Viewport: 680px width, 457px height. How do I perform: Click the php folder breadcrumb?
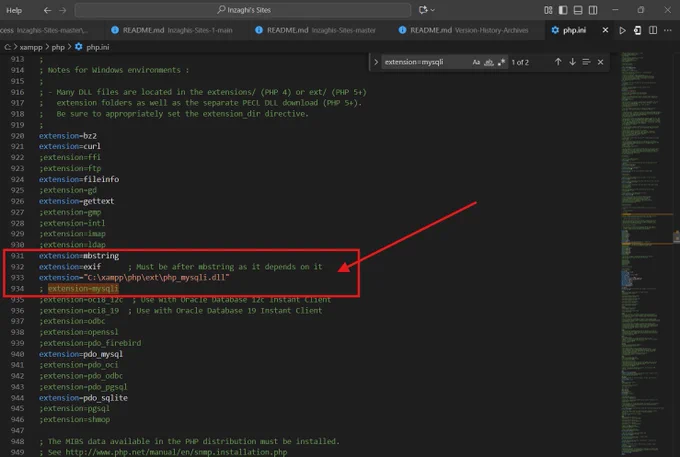point(58,47)
